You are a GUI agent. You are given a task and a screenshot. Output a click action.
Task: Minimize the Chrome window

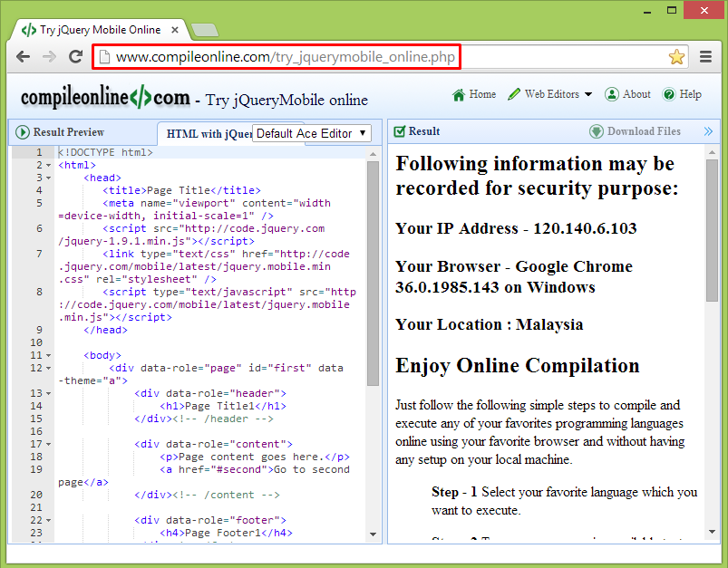pos(648,11)
